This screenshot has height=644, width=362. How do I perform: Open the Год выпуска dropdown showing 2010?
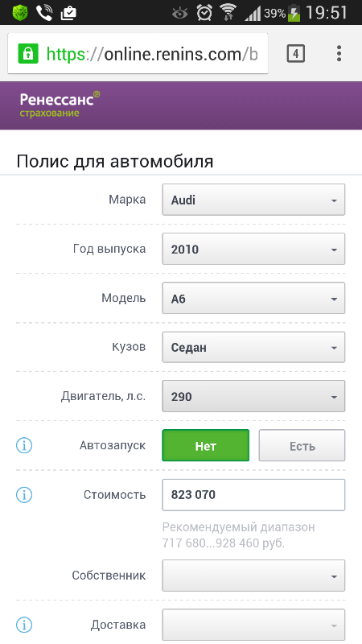[253, 249]
